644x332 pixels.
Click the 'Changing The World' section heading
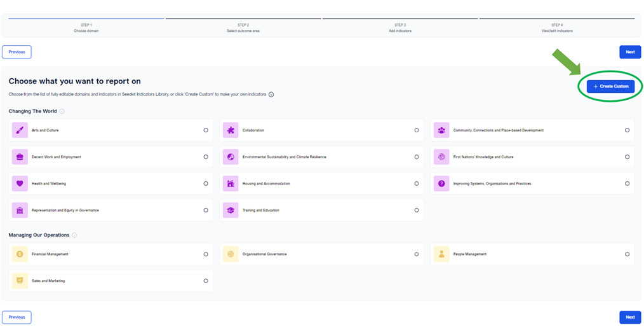33,111
